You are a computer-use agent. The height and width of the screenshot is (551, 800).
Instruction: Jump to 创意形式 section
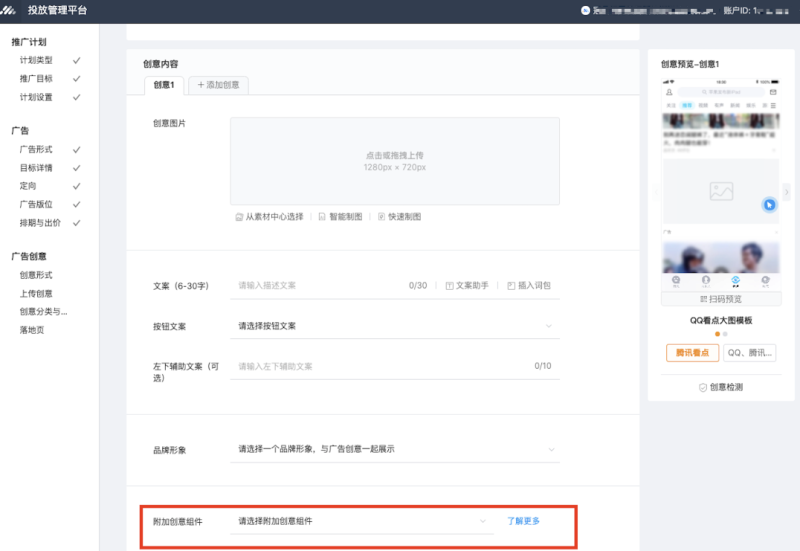pyautogui.click(x=36, y=275)
